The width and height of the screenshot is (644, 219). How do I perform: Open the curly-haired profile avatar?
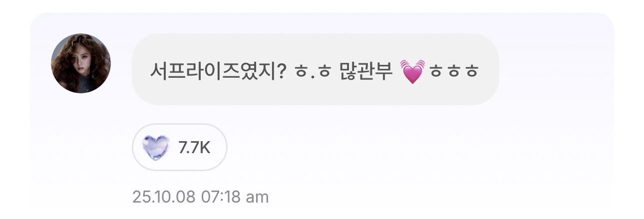tap(81, 63)
